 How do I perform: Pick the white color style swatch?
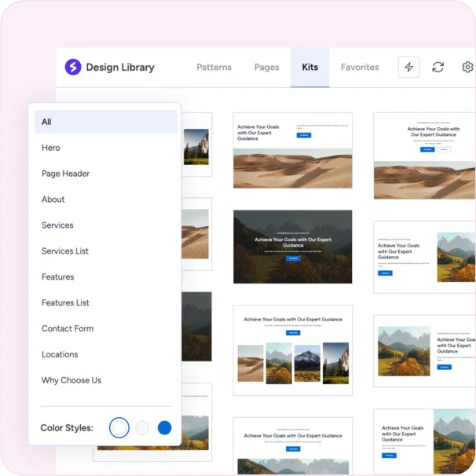coord(119,428)
